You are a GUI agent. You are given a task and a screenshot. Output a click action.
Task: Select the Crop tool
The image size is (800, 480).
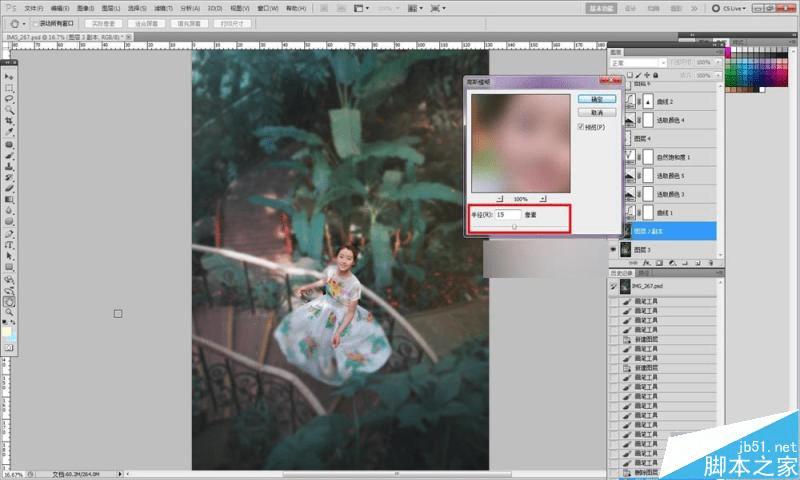(x=9, y=121)
